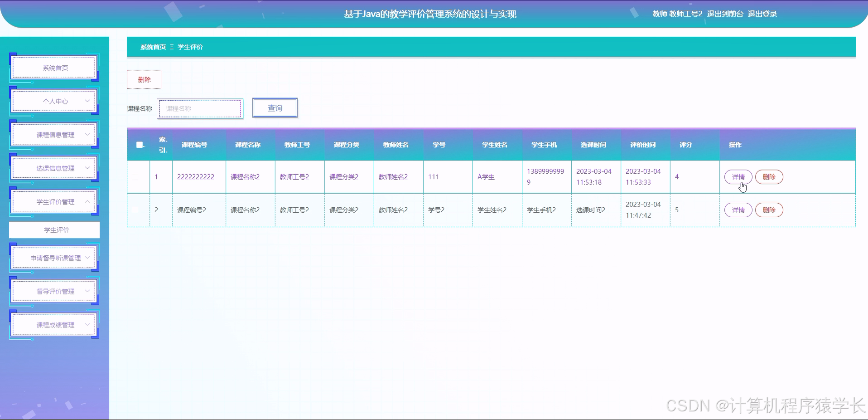The width and height of the screenshot is (868, 420).
Task: Open the 课程成绩管理 sidebar menu
Action: pyautogui.click(x=54, y=325)
